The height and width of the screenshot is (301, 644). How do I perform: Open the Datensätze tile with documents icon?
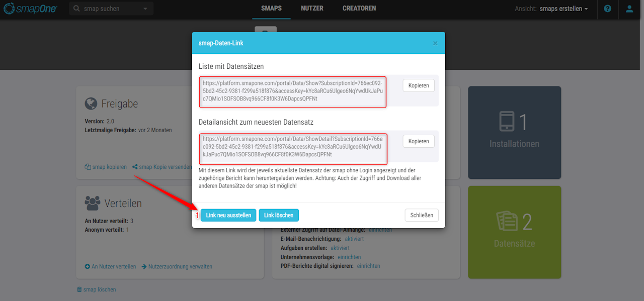[x=514, y=232]
